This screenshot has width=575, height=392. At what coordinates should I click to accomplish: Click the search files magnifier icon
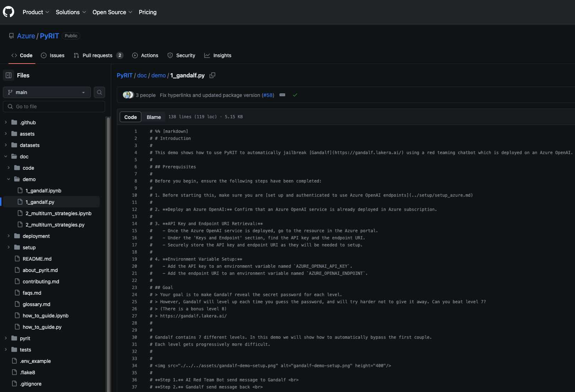99,92
